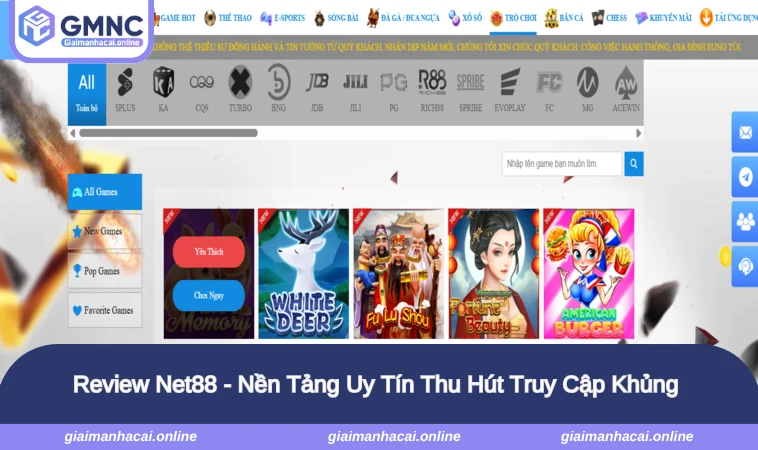Select Favorite Games in sidebar
Viewport: 758px width, 450px height.
[105, 310]
